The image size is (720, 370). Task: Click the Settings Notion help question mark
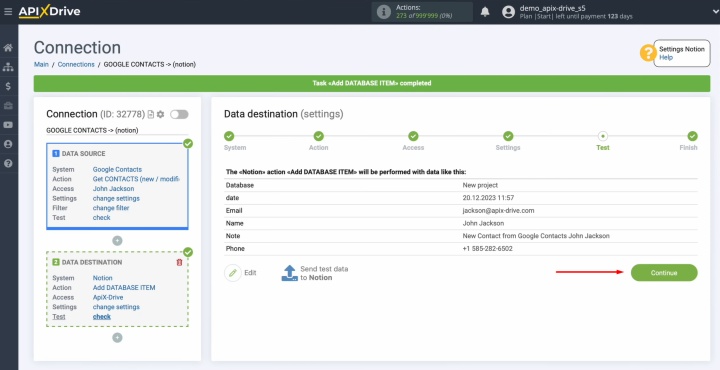tap(648, 53)
